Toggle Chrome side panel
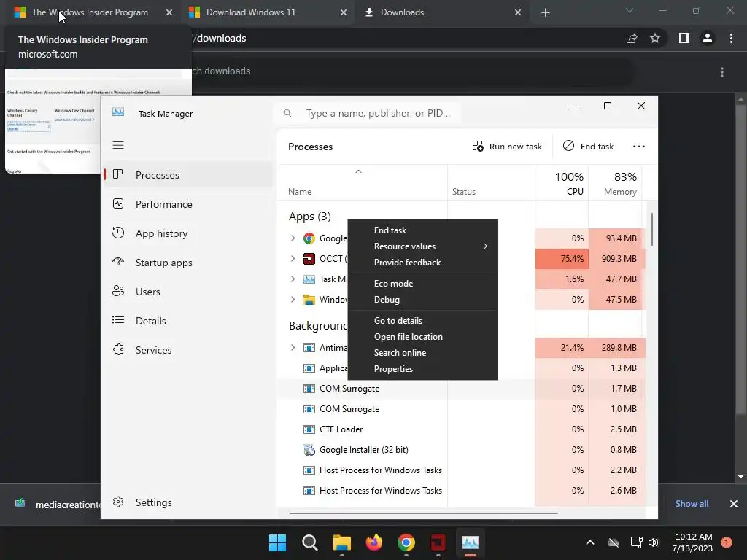The width and height of the screenshot is (747, 560). click(684, 38)
